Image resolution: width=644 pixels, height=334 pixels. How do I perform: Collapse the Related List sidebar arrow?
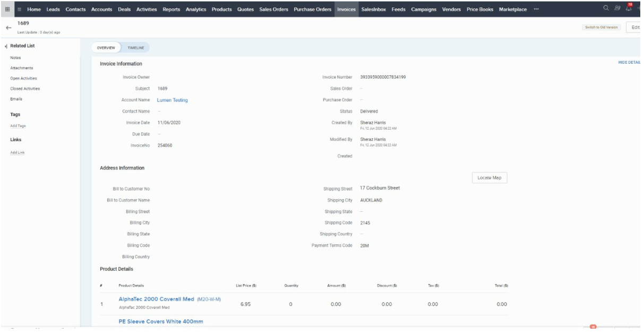[x=6, y=46]
